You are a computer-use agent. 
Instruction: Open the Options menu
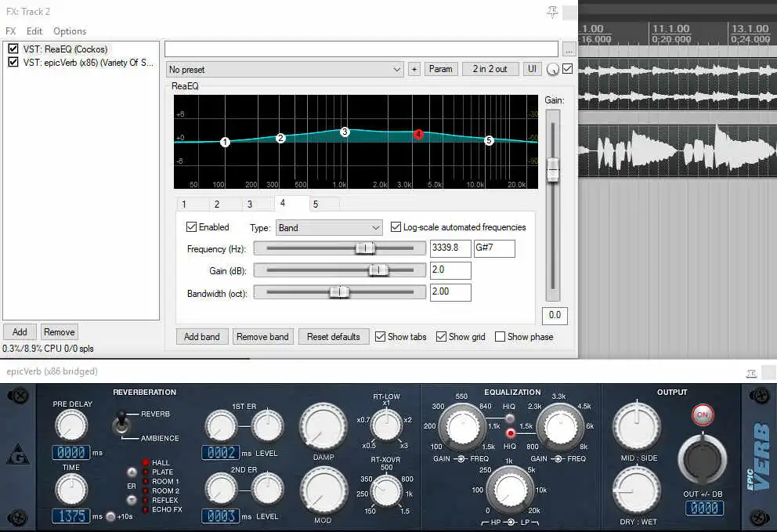tap(70, 31)
